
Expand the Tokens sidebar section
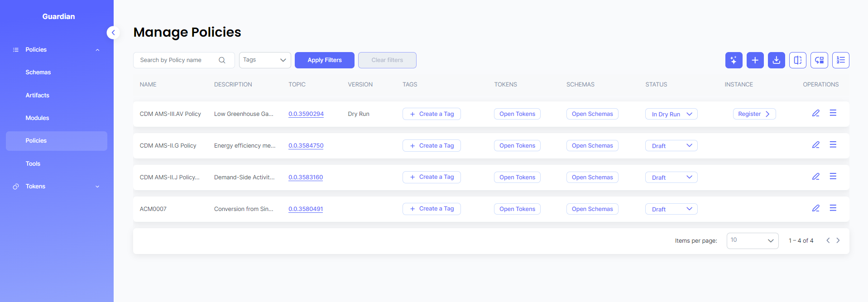(57, 187)
